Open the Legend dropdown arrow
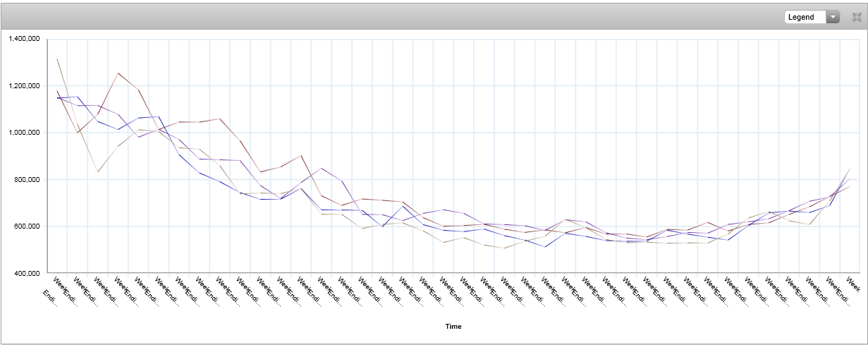Screen dimensions: 868x345 pos(833,17)
